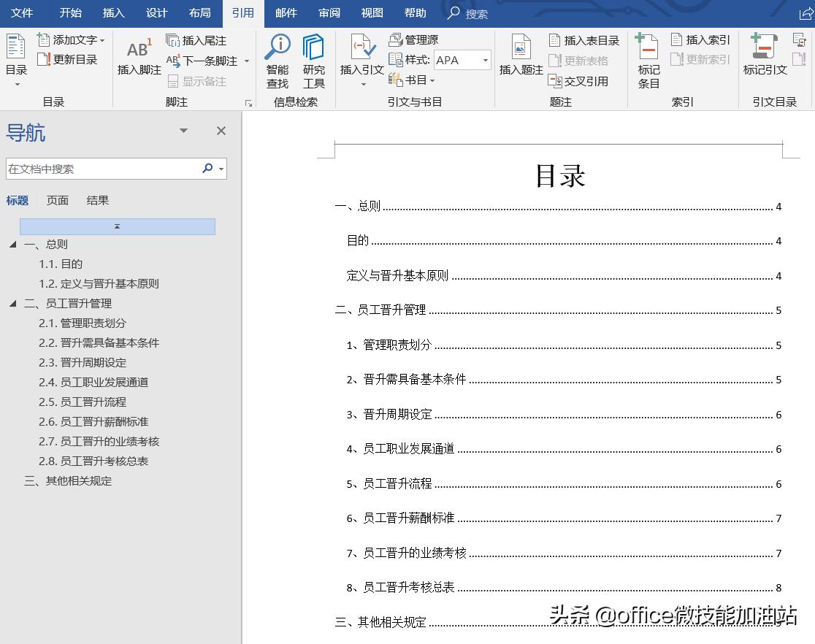Open Manage Sources (管理源)

413,40
